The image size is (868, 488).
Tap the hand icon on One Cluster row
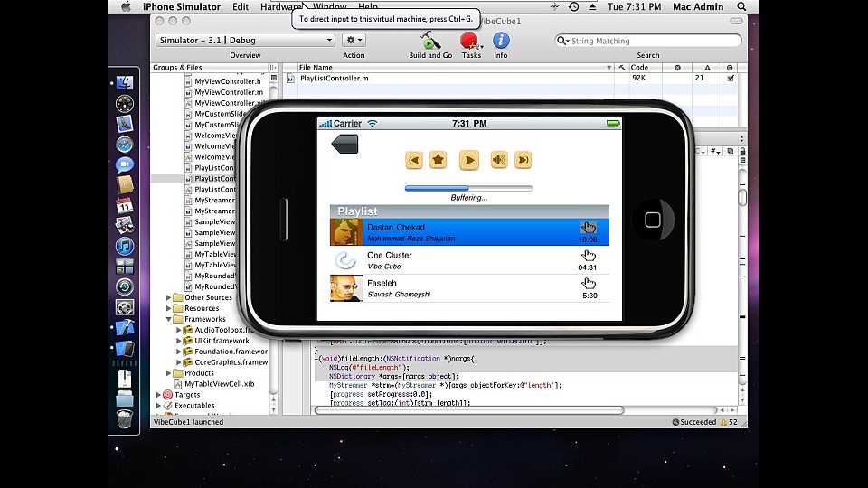588,255
